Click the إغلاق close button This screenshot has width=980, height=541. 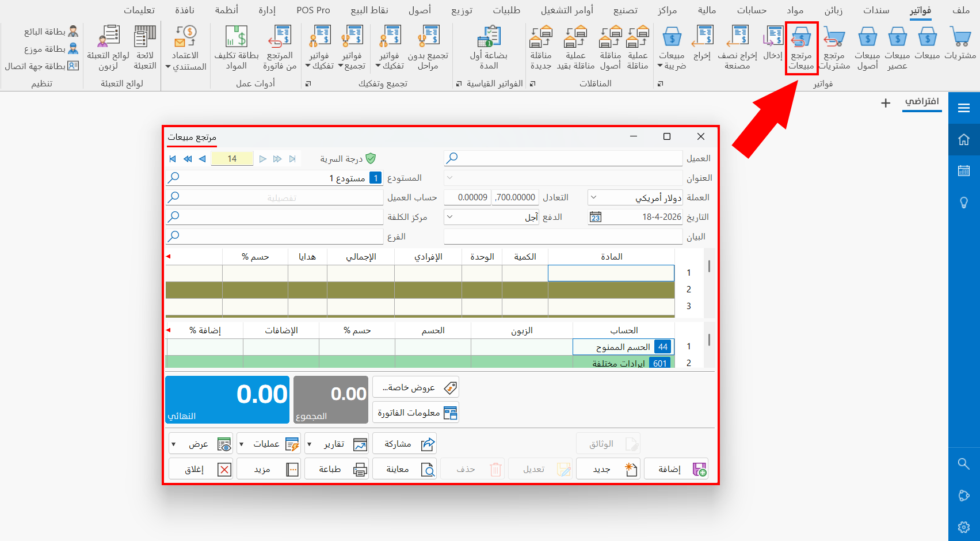pyautogui.click(x=201, y=470)
